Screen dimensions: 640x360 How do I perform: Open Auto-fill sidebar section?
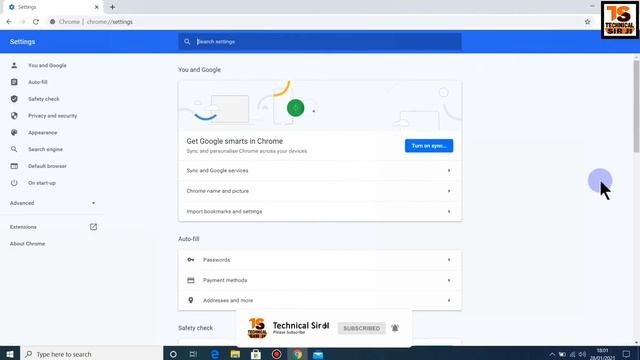point(38,82)
